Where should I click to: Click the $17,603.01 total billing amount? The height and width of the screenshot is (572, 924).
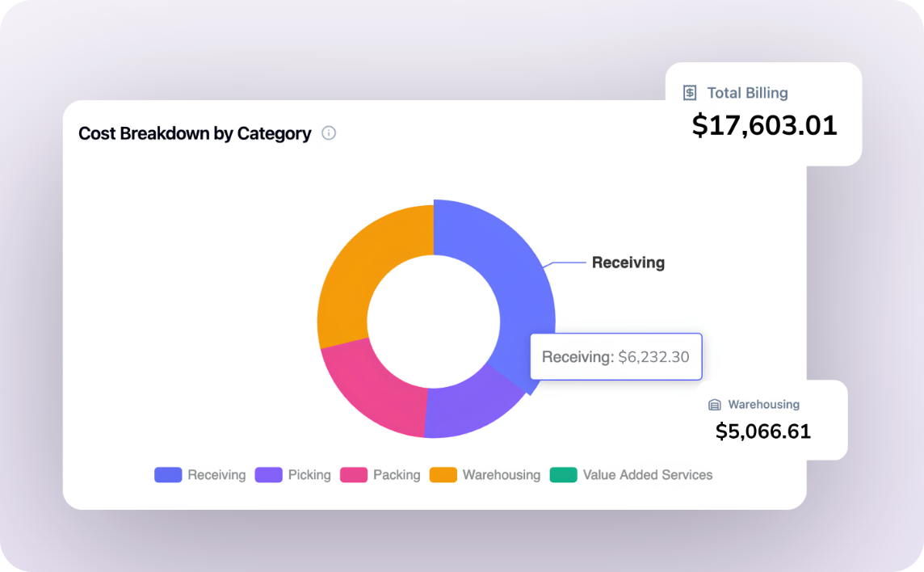point(764,125)
